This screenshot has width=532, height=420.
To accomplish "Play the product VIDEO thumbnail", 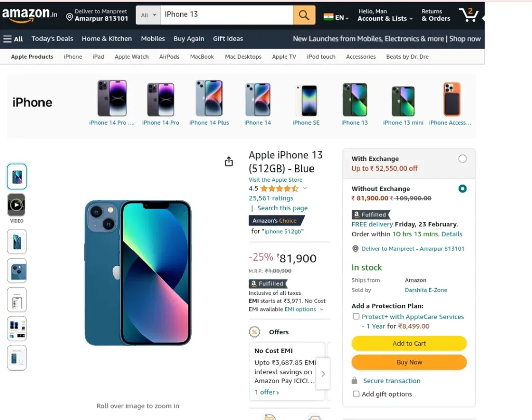I will point(17,205).
